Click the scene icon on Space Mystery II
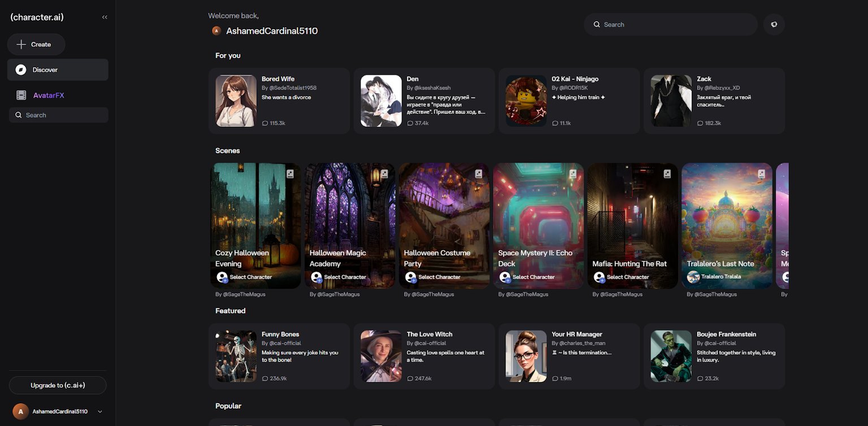The image size is (868, 426). click(573, 174)
